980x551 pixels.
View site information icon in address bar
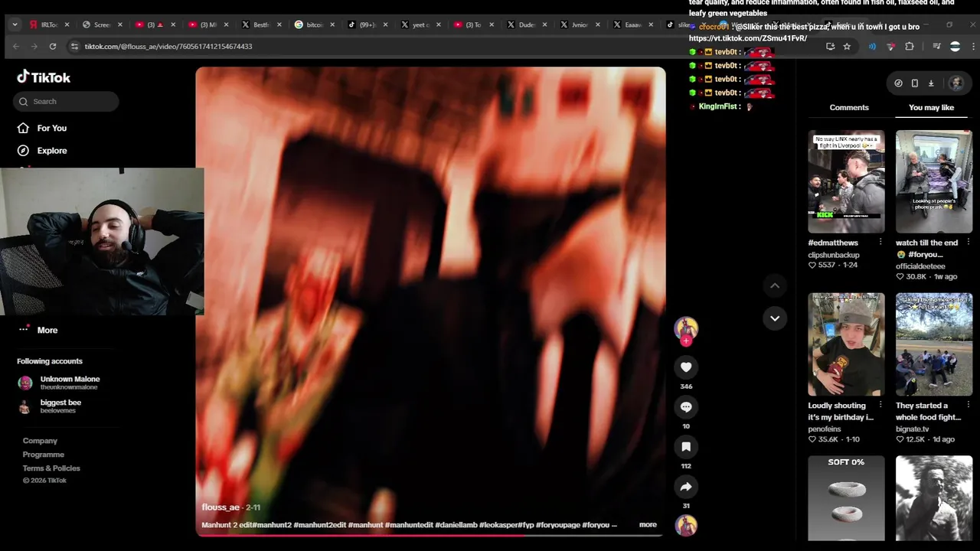(x=74, y=47)
